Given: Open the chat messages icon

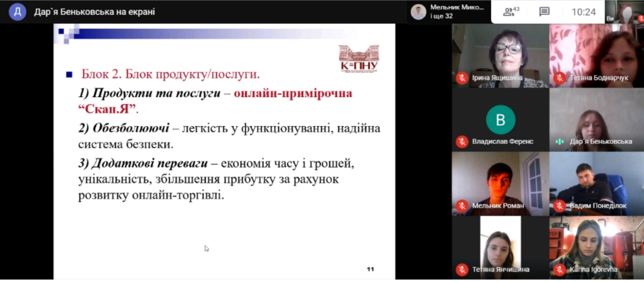Looking at the screenshot, I should pyautogui.click(x=544, y=12).
